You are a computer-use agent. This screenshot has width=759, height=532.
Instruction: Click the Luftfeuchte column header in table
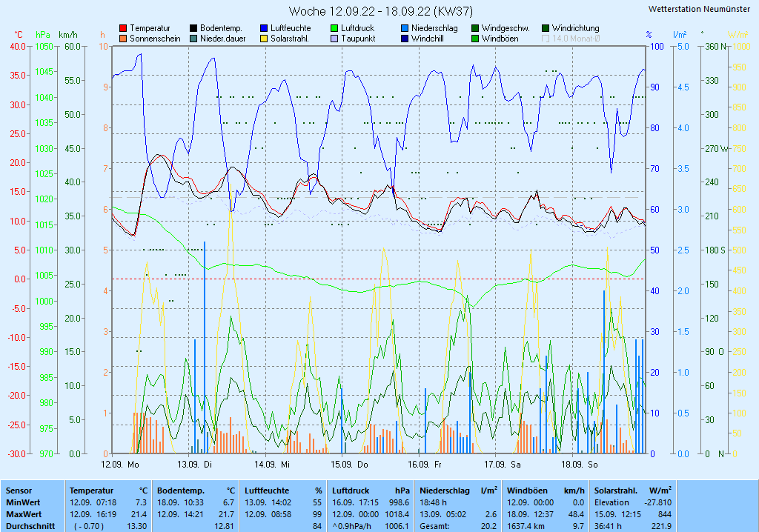[267, 491]
